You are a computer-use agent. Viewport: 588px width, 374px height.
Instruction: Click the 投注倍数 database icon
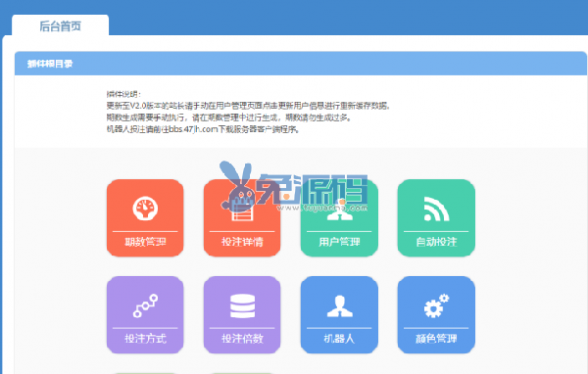[242, 305]
